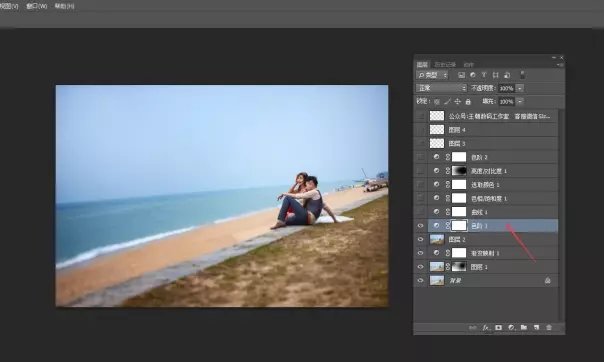This screenshot has height=362, width=605.
Task: Toggle the layer filter on/off switch
Action: pos(522,75)
